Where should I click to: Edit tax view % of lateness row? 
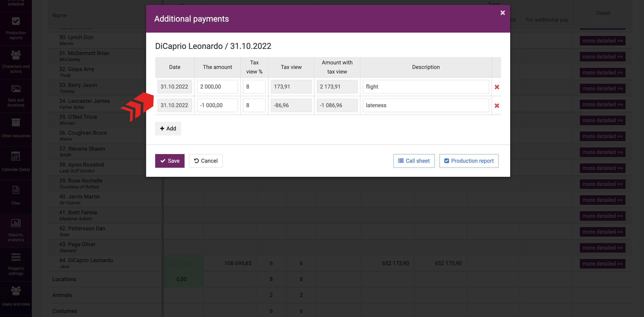(254, 105)
